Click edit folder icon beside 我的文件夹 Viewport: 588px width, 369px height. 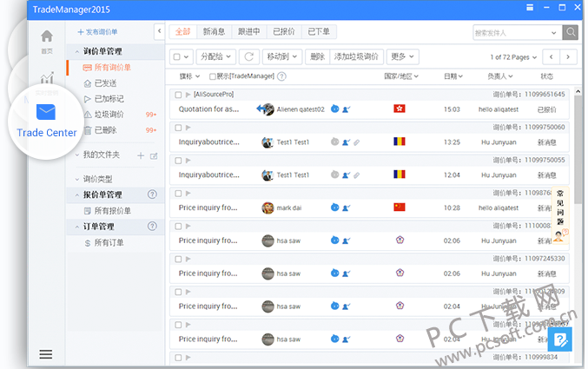pos(154,156)
